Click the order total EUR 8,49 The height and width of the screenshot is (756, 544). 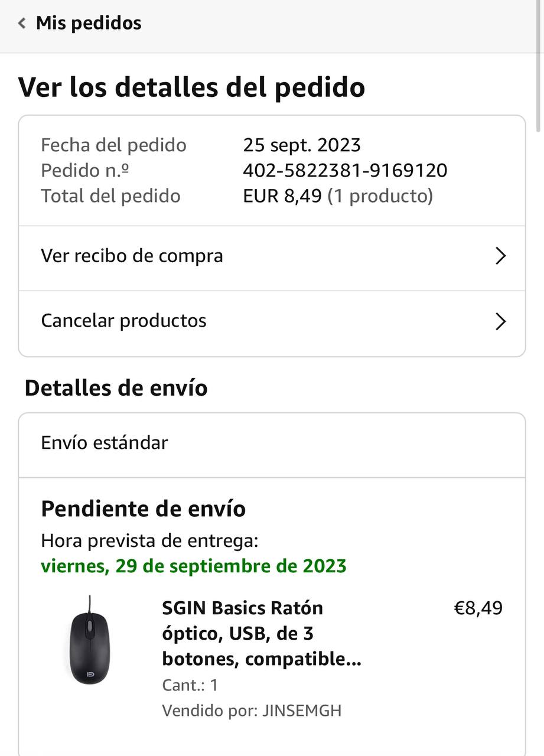(x=284, y=196)
